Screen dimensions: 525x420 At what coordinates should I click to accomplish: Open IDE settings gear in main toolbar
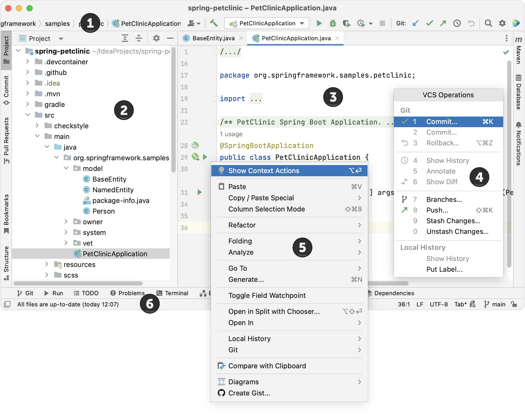coord(502,23)
